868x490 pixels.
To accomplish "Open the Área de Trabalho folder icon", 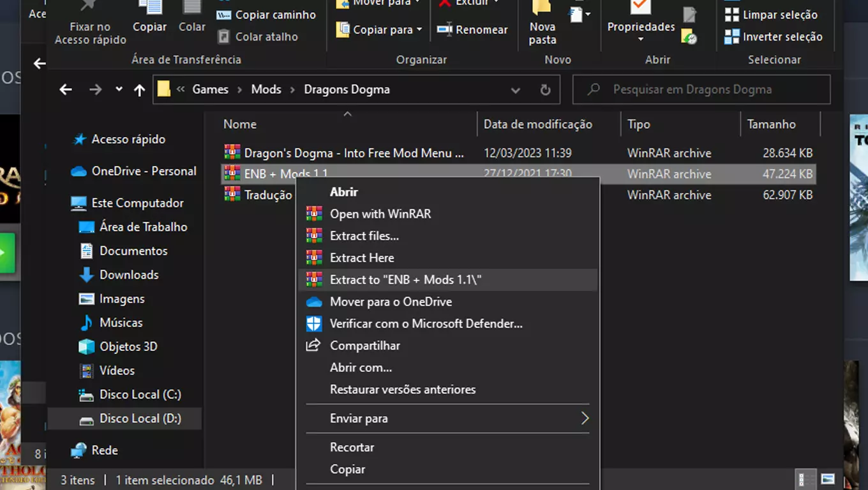I will click(86, 227).
